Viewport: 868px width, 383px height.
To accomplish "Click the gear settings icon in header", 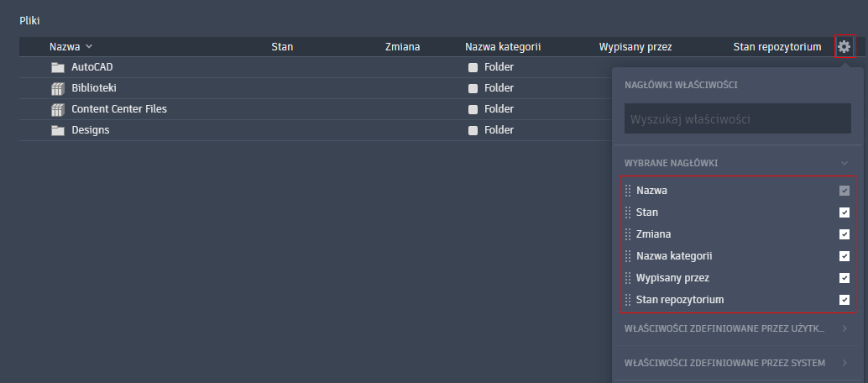I will click(844, 47).
